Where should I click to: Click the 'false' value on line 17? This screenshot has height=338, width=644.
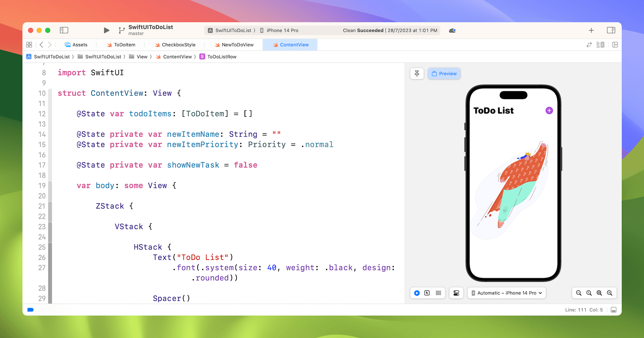246,165
